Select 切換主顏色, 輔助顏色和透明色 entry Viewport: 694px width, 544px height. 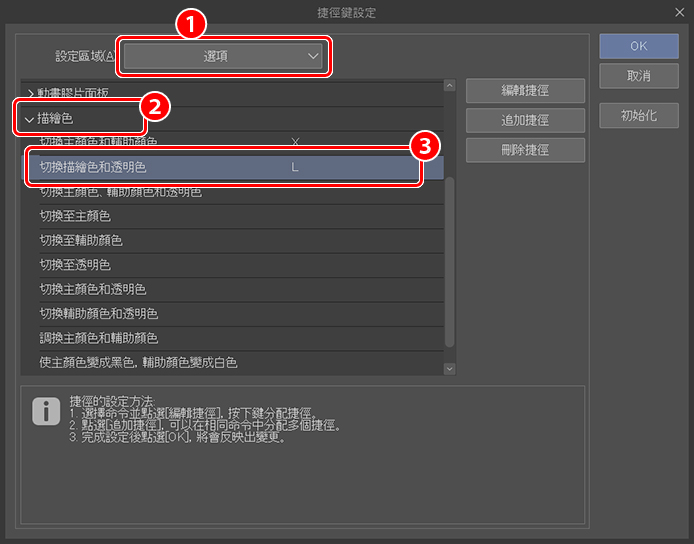point(220,192)
